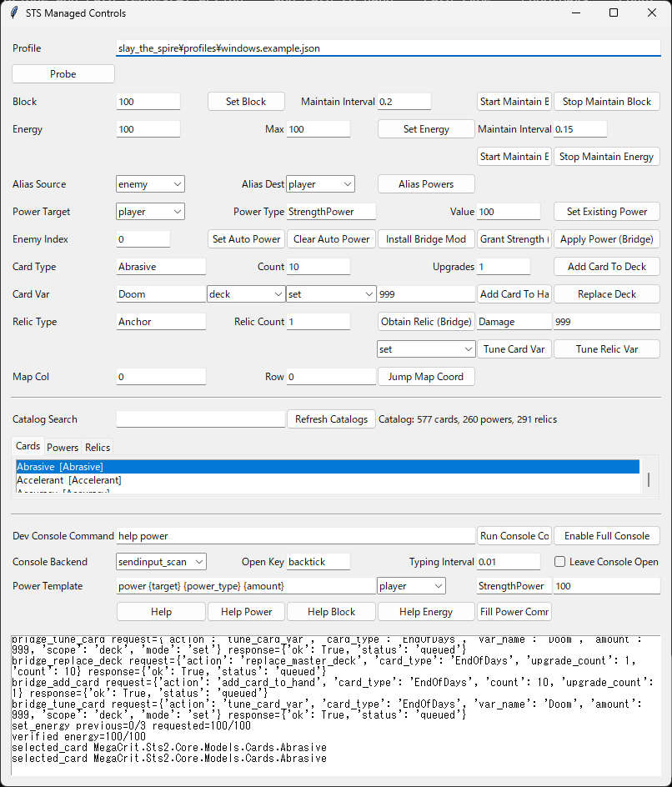Enable the Leave Console Open checkbox
Screen dimensions: 672x787
tap(559, 562)
